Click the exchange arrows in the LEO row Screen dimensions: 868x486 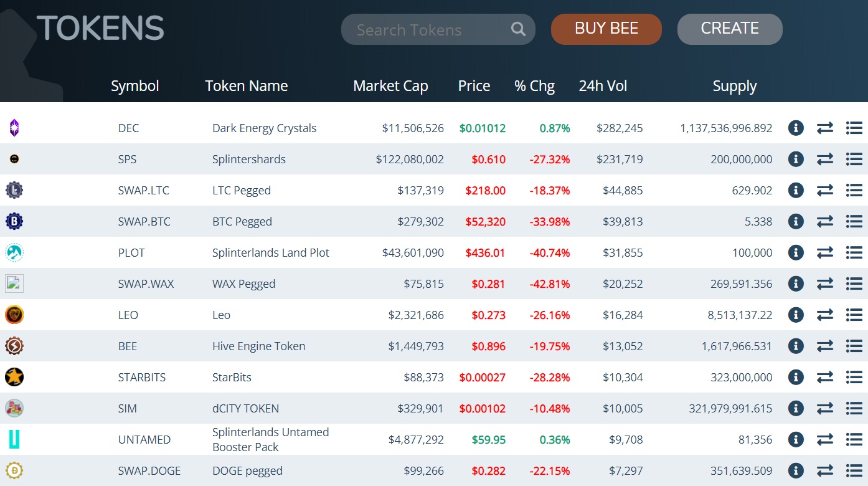pos(825,315)
